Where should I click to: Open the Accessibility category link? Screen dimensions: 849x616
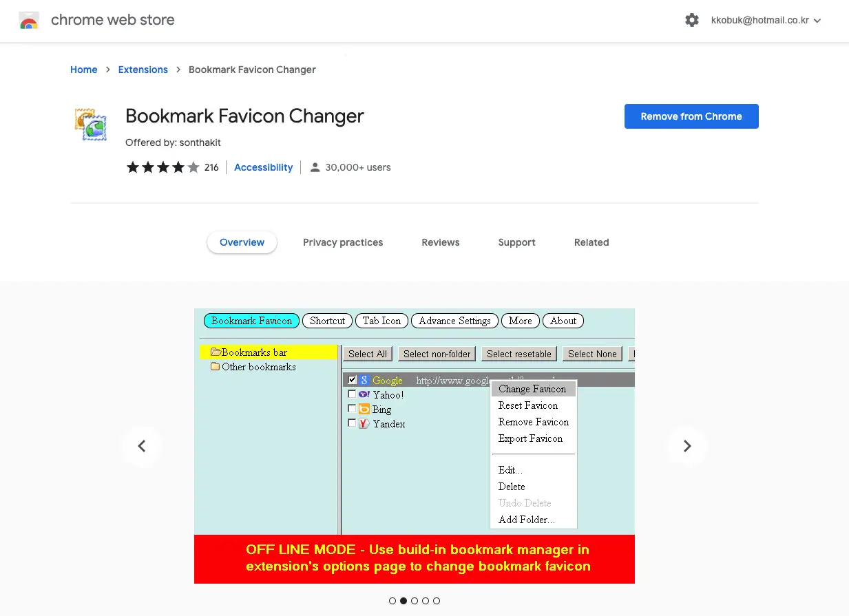click(x=264, y=167)
